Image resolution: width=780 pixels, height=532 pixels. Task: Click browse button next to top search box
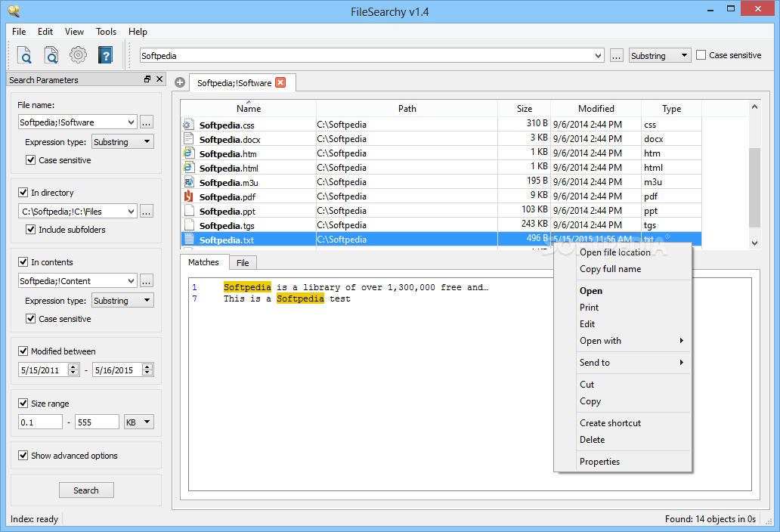point(616,56)
